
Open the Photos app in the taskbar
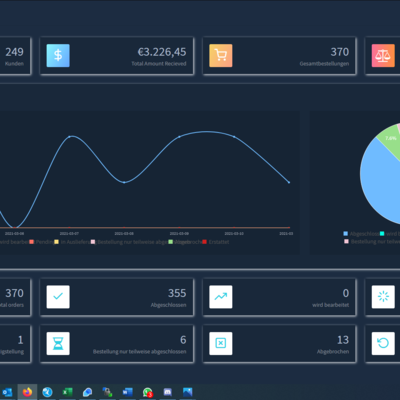pos(187,392)
